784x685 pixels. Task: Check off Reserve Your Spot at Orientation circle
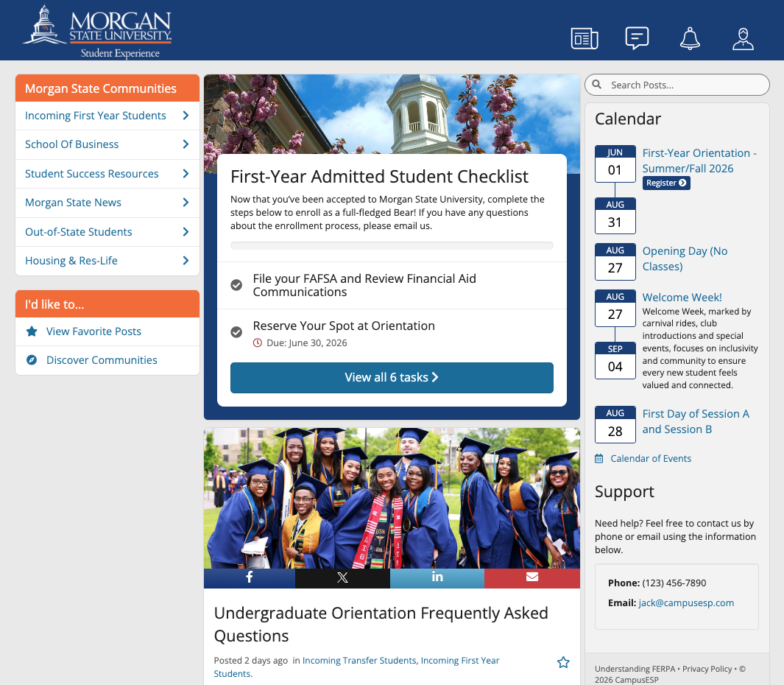pyautogui.click(x=236, y=331)
